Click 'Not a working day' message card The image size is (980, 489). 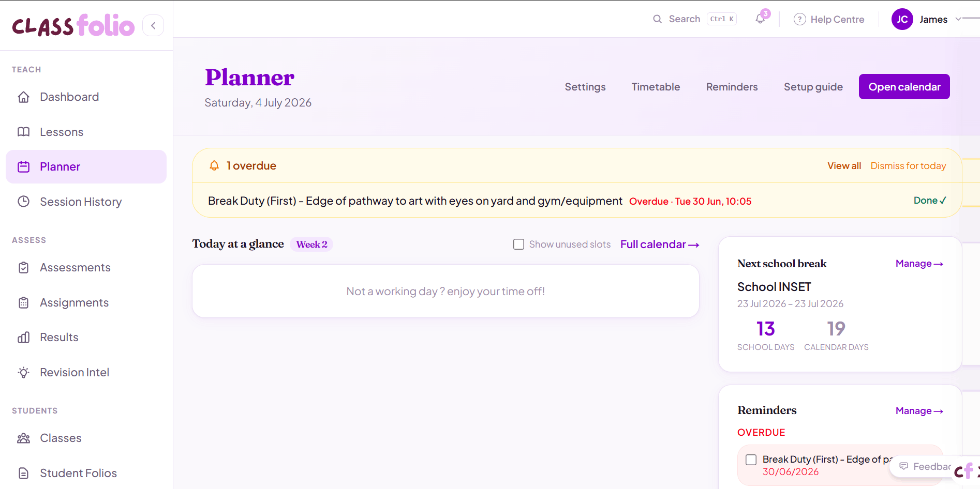446,291
